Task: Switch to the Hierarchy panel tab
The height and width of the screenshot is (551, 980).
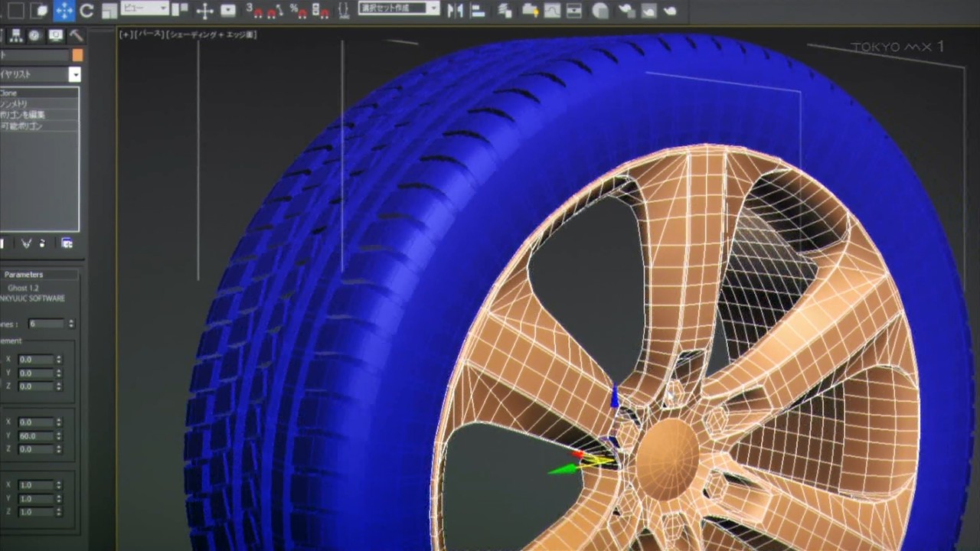Action: pos(15,36)
